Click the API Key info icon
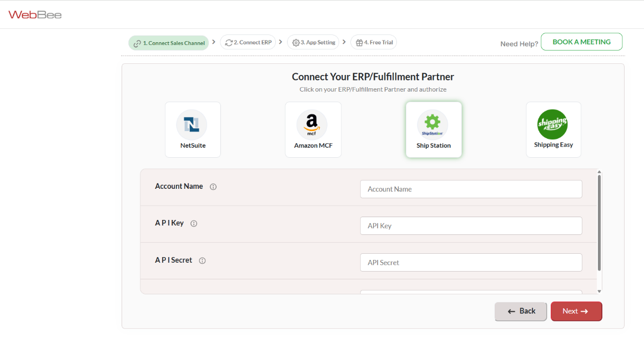The height and width of the screenshot is (356, 644). coord(194,224)
